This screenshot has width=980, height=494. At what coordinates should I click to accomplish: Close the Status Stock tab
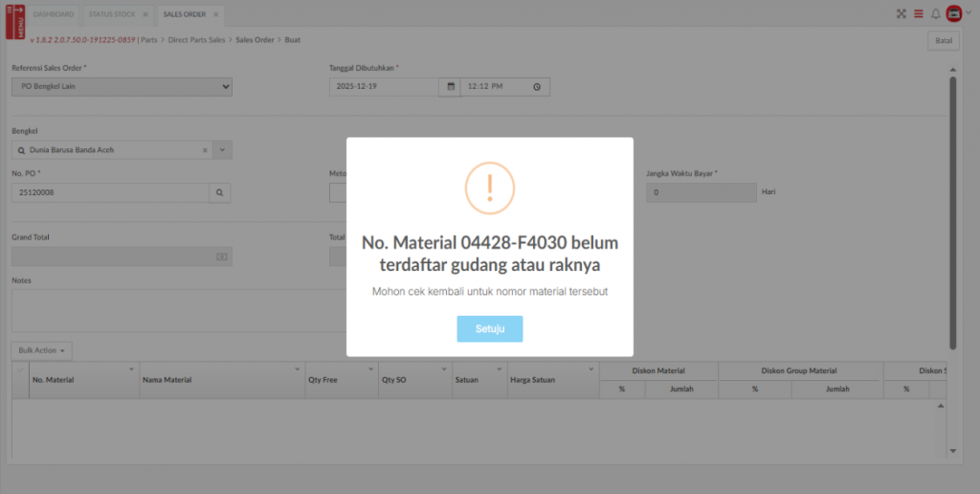[145, 15]
